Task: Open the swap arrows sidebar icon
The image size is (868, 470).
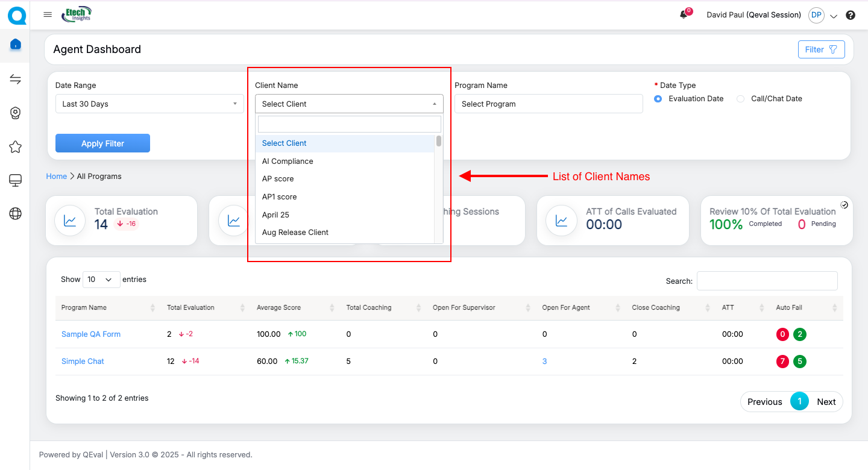Action: [16, 80]
